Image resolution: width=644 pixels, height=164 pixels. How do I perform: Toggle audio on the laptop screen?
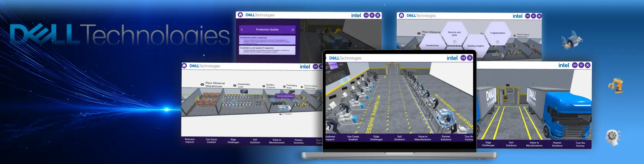point(463,58)
